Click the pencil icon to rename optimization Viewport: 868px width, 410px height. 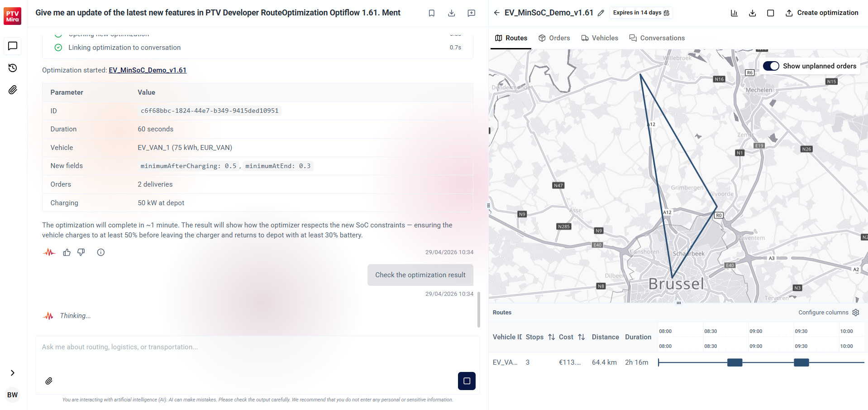click(x=601, y=13)
